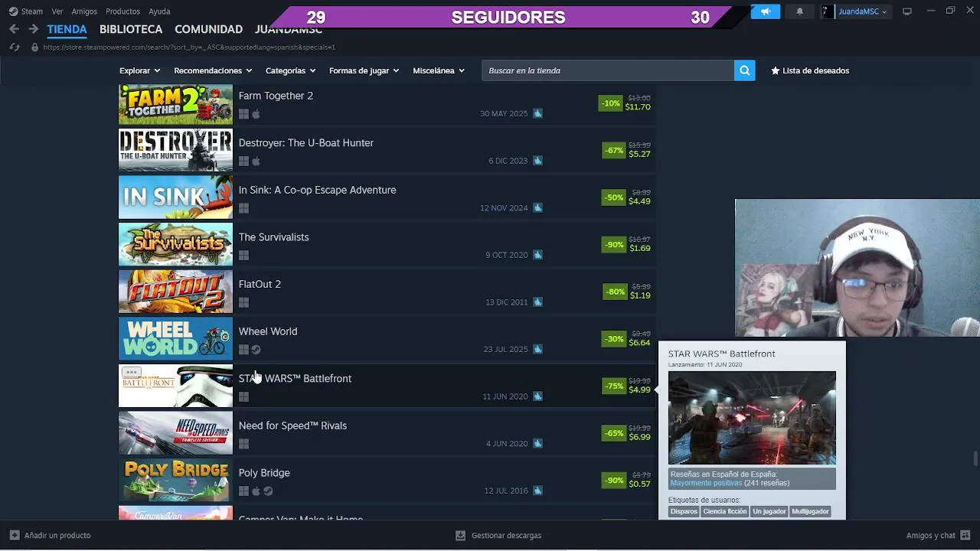Screen dimensions: 980x551
Task: Open Need for Speed™ Rivals title
Action: [x=292, y=425]
